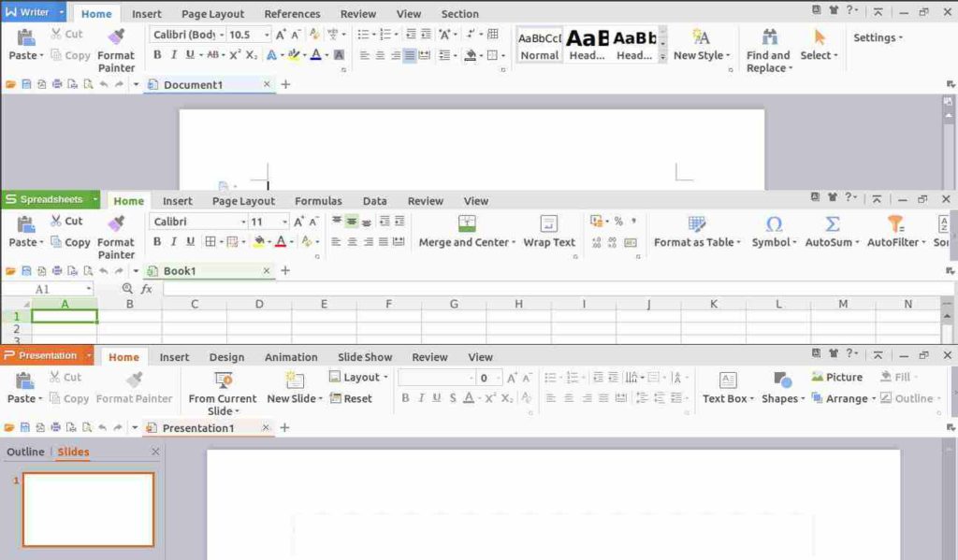Click the spreadsheet formula bar input
Image resolution: width=958 pixels, height=560 pixels.
tap(558, 289)
